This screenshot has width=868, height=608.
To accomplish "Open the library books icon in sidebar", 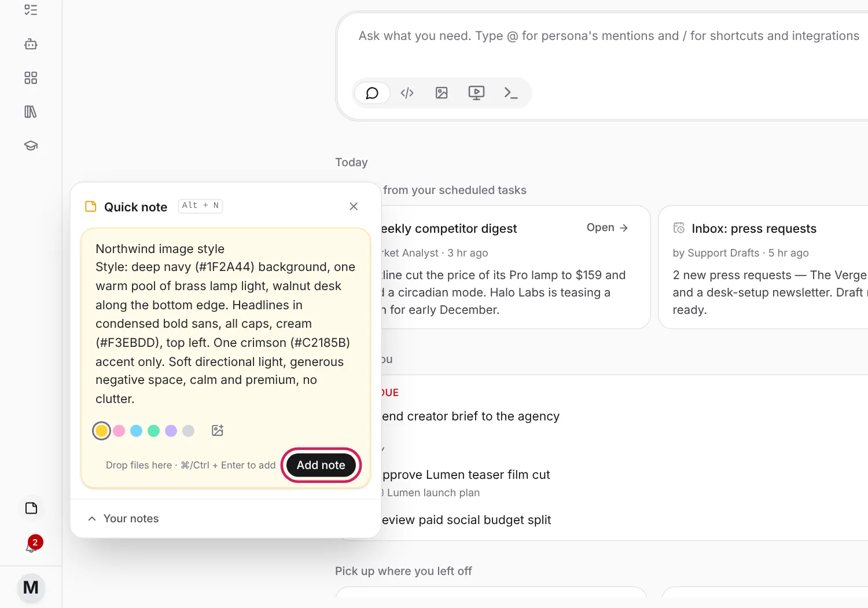I will (x=31, y=112).
